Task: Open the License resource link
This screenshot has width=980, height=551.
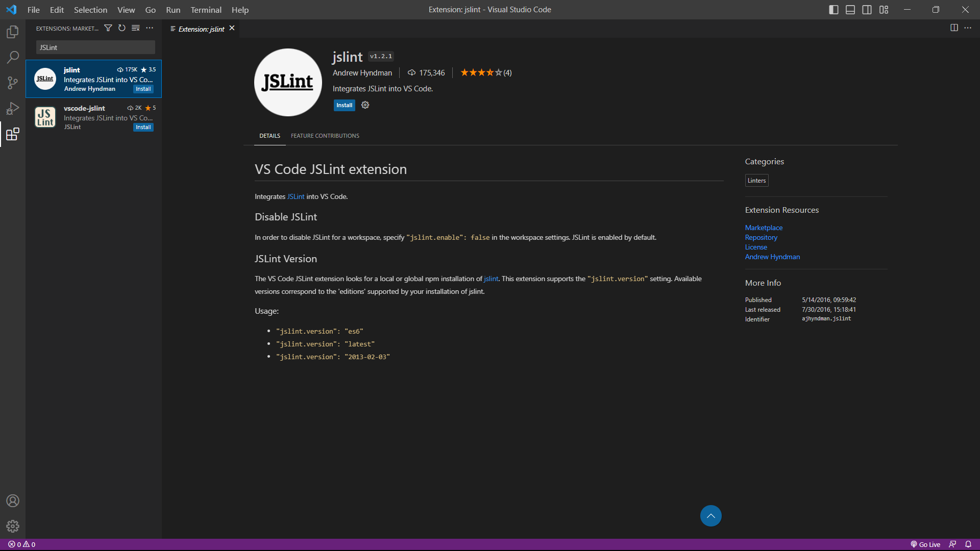Action: tap(756, 247)
